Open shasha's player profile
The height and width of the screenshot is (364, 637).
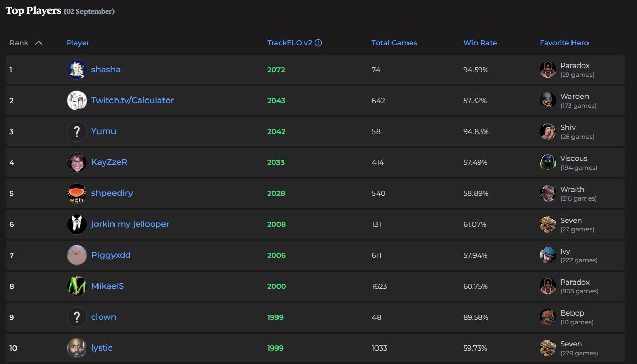pyautogui.click(x=106, y=69)
